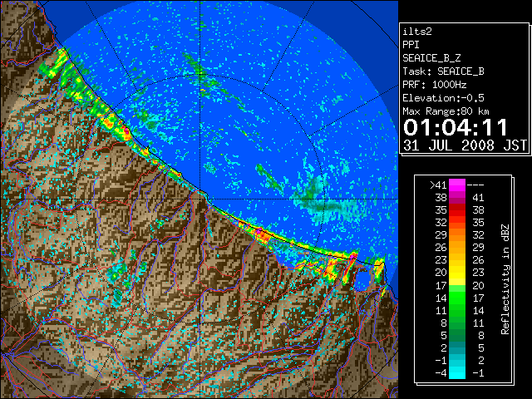Select the 'Elevation:-0.5' text
This screenshot has height=399, width=532.
(443, 98)
